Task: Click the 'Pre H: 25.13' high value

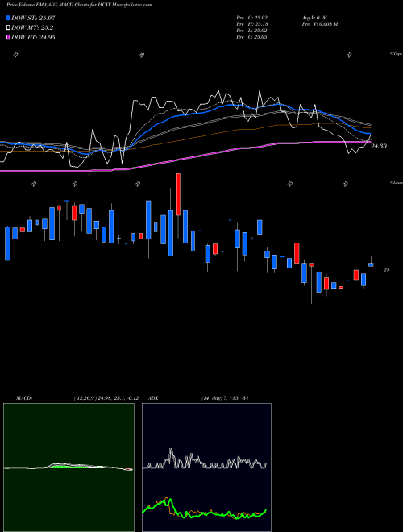Action: tap(252, 23)
